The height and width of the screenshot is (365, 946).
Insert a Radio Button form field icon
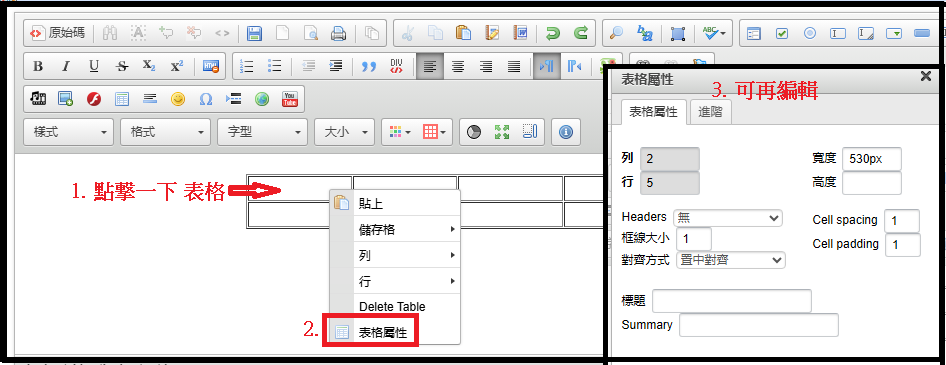pos(810,33)
